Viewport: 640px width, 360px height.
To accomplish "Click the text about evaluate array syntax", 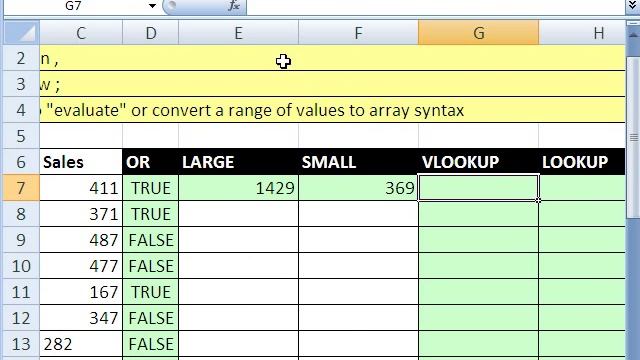I will click(255, 110).
